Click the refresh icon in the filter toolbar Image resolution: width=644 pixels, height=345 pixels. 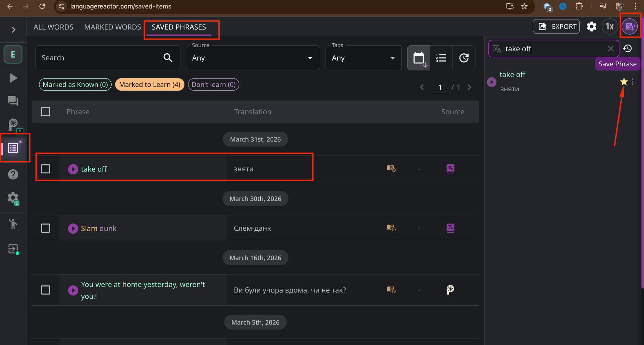tap(464, 58)
